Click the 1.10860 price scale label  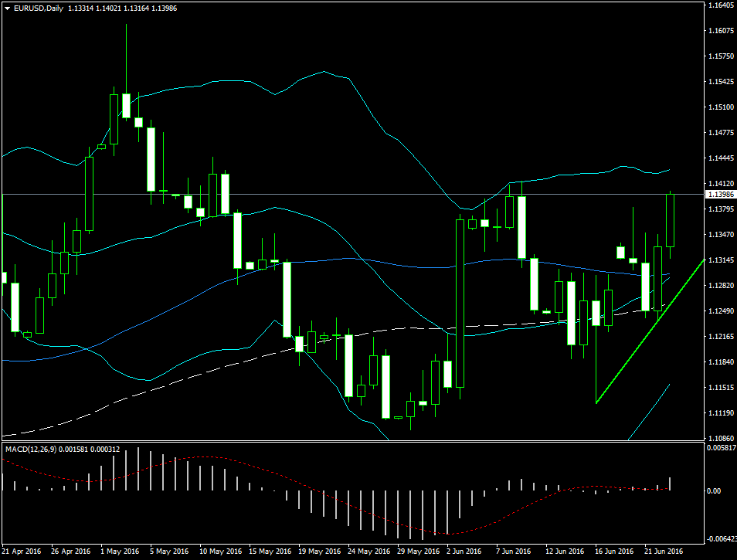(x=720, y=438)
